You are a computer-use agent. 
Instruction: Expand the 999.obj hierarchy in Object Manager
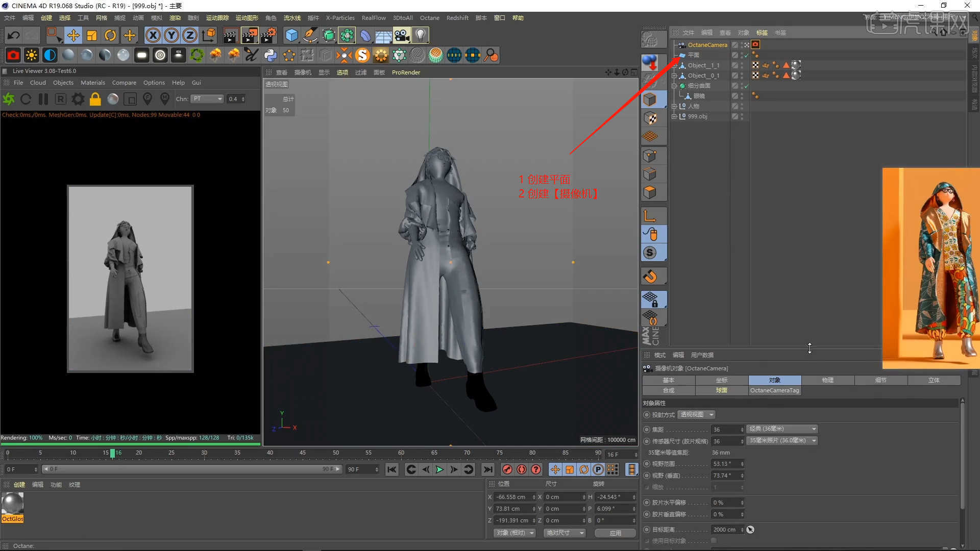674,116
